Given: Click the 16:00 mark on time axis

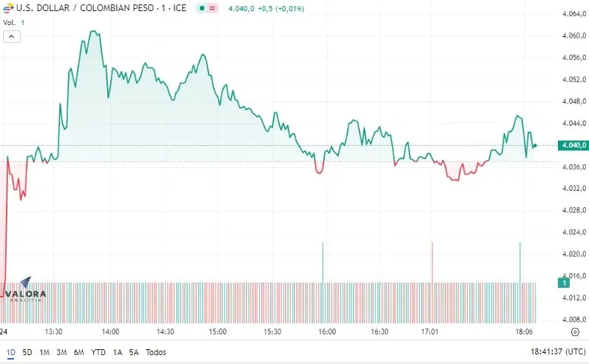Looking at the screenshot, I should pos(327,331).
